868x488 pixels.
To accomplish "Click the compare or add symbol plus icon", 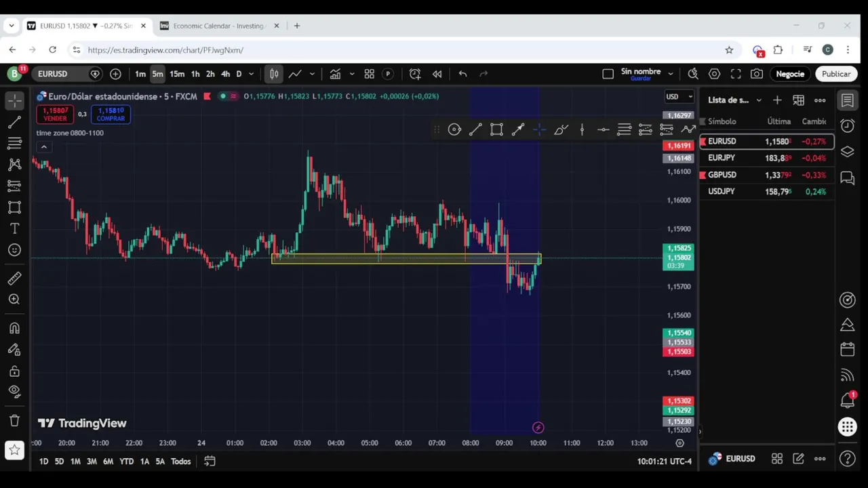I will click(x=115, y=74).
